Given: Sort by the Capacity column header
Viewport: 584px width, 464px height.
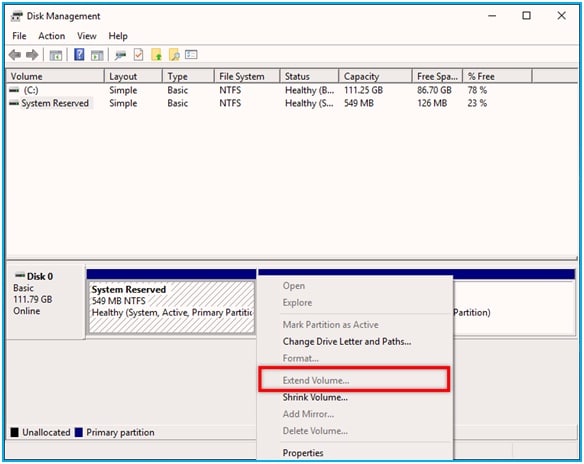Looking at the screenshot, I should (375, 76).
